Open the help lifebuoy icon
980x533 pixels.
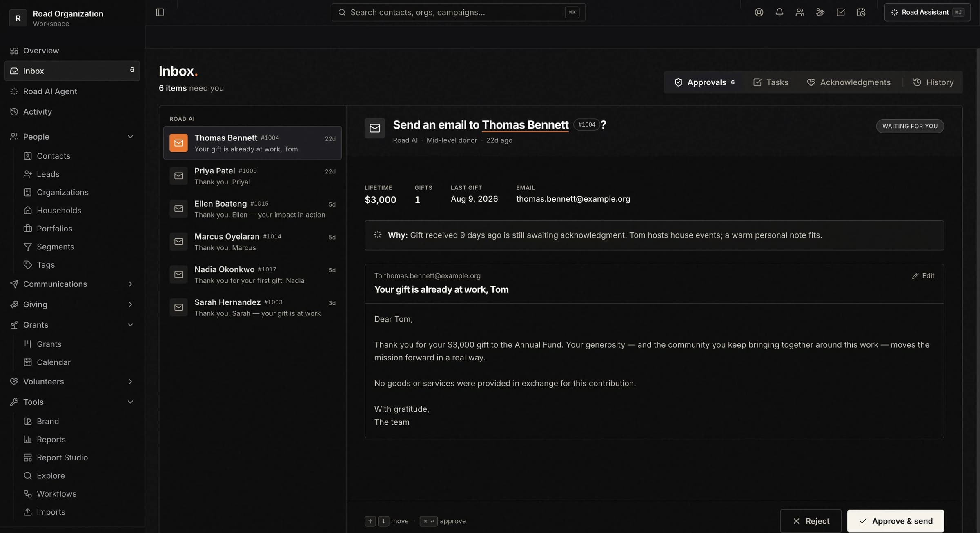[x=759, y=12]
